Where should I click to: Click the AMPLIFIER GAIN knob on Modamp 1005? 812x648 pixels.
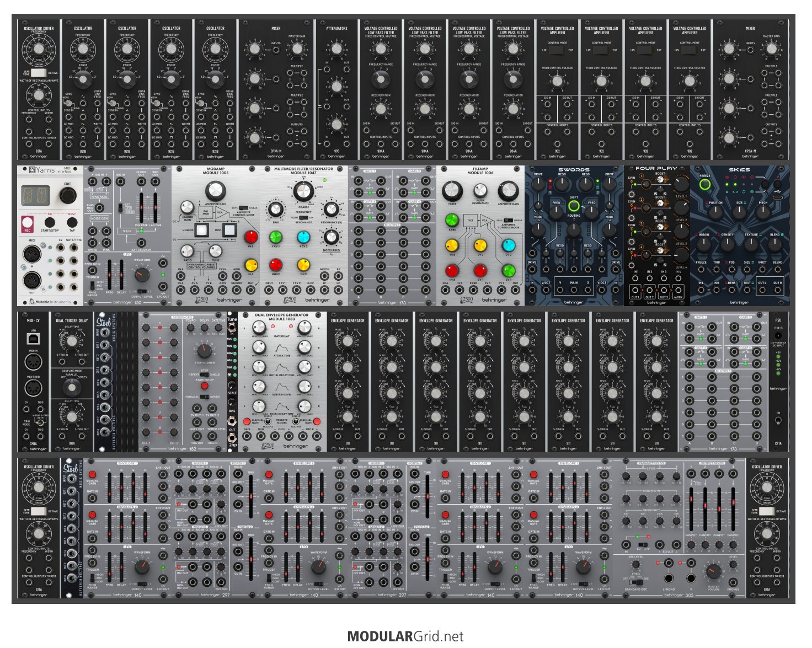216,191
